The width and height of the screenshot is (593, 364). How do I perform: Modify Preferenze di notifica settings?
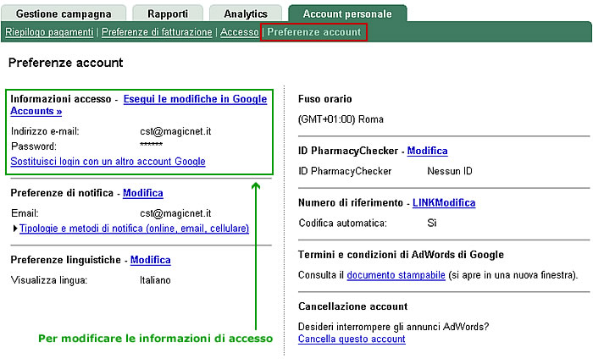[x=143, y=193]
